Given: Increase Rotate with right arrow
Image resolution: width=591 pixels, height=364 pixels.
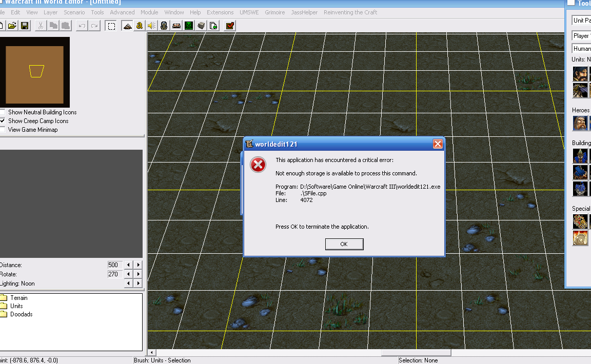Looking at the screenshot, I should (x=139, y=274).
